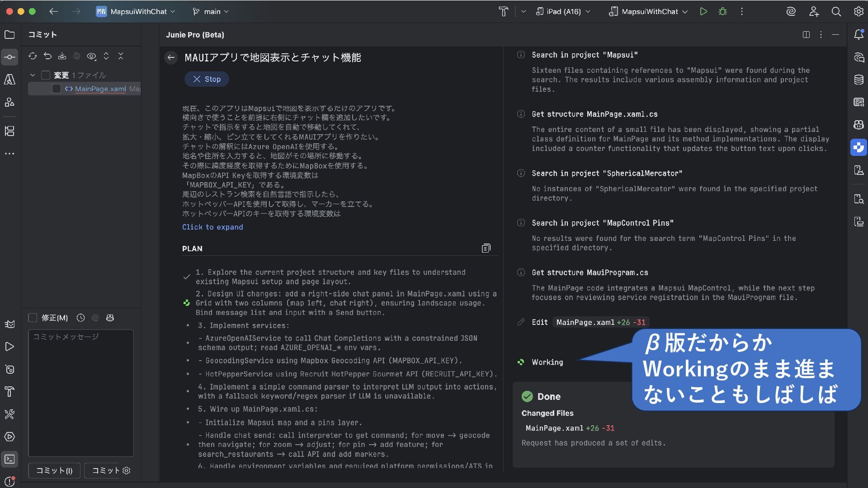This screenshot has width=868, height=488.
Task: Focus the コミットメッセージ input field
Action: [81, 393]
